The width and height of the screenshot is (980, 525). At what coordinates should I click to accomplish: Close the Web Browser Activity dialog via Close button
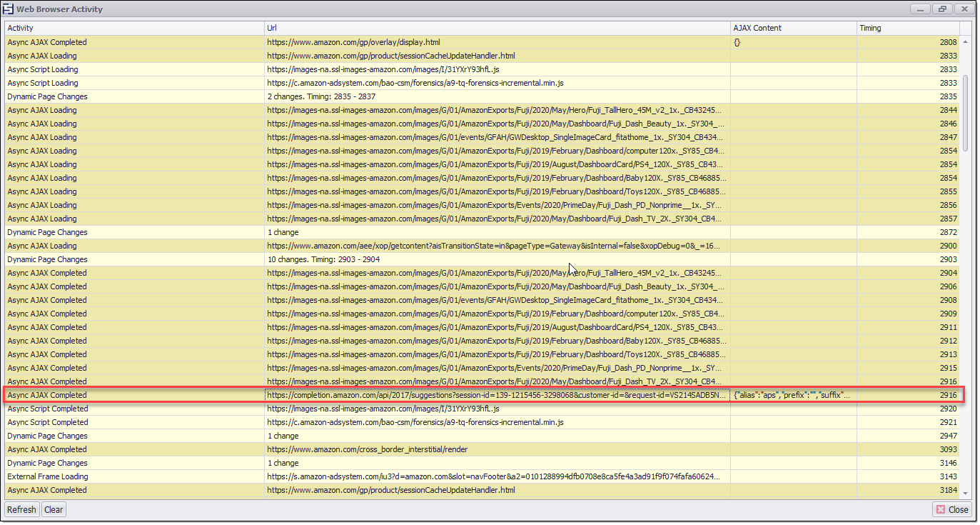click(951, 509)
